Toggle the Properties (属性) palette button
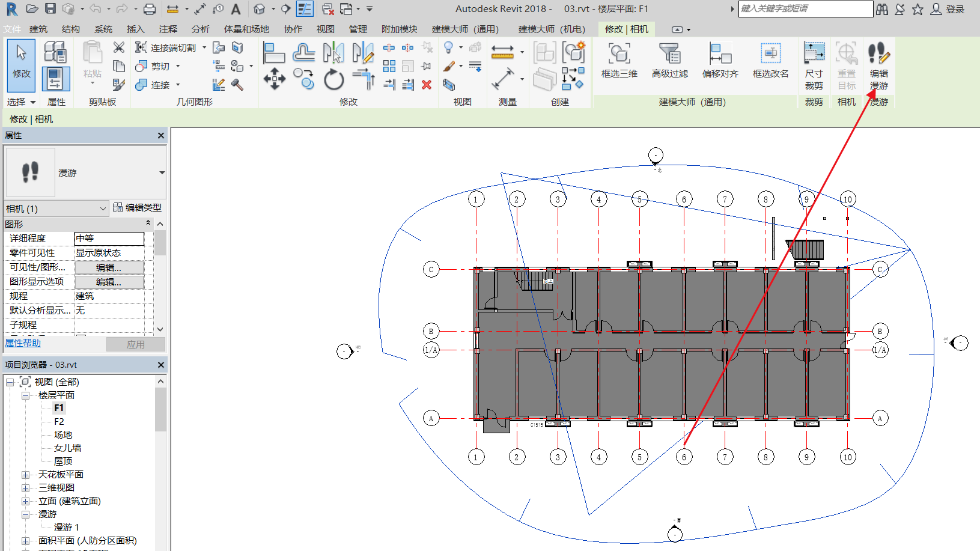 (x=56, y=79)
